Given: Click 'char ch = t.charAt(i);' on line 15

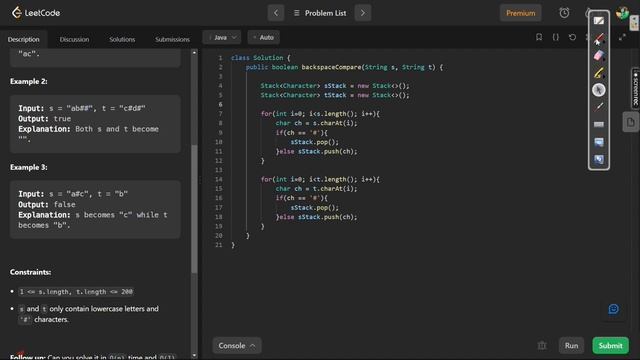Looking at the screenshot, I should pos(316,189).
